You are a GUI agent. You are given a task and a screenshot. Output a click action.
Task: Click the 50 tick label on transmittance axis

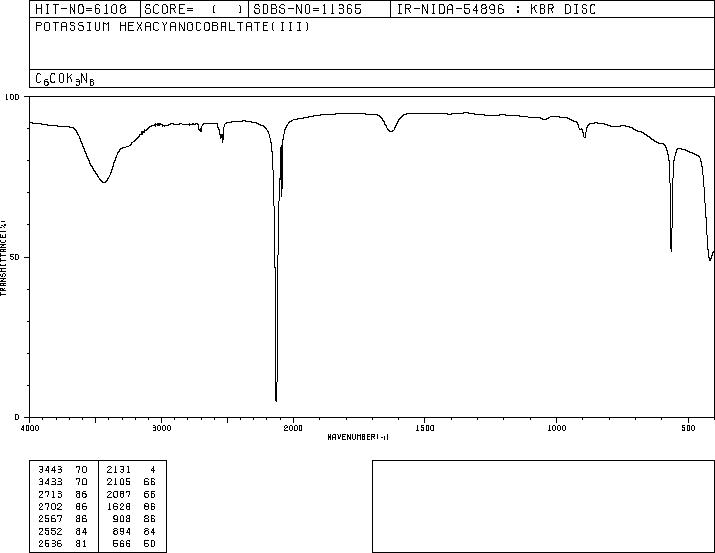(x=15, y=257)
